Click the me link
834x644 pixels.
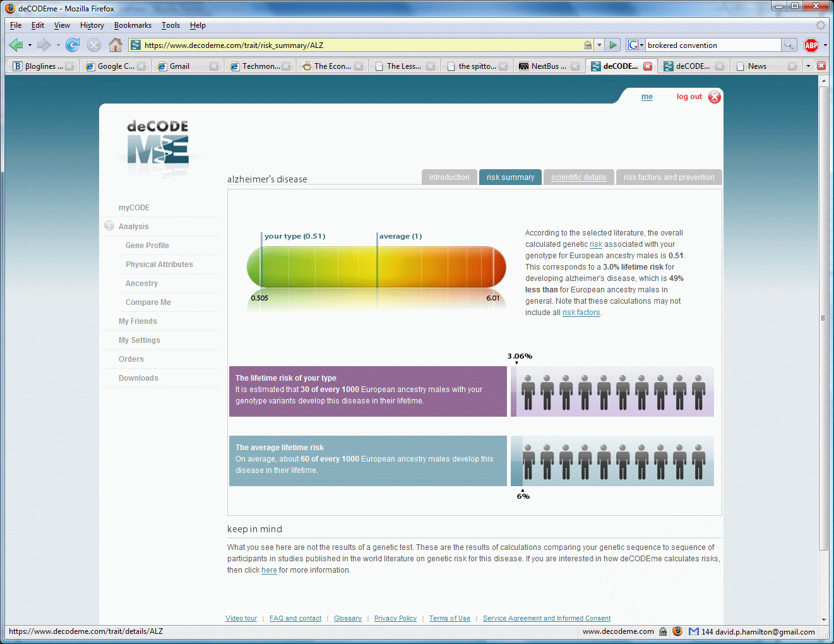[647, 97]
